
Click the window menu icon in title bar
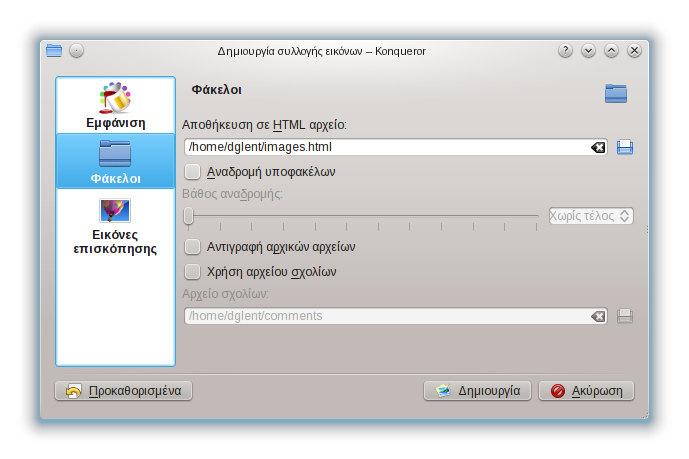click(54, 51)
